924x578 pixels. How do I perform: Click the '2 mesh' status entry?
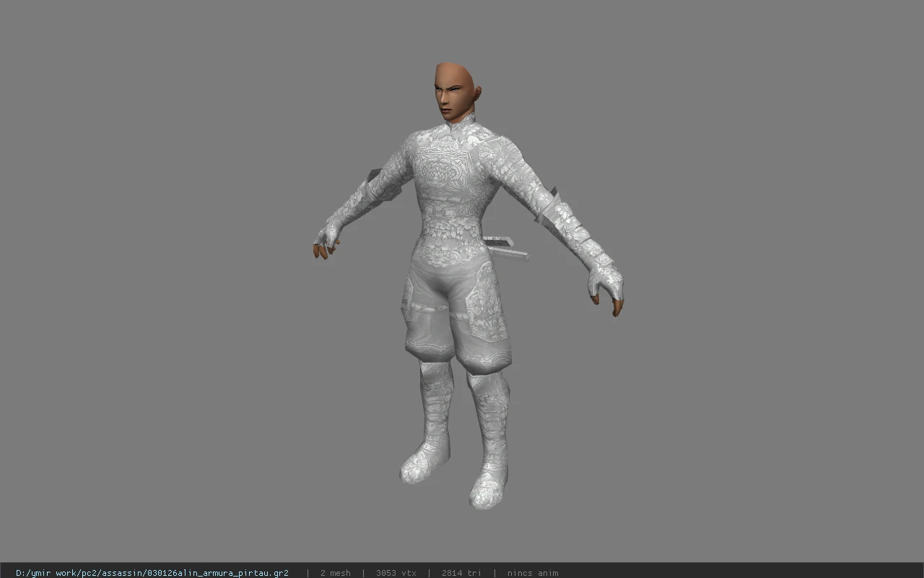click(x=336, y=573)
